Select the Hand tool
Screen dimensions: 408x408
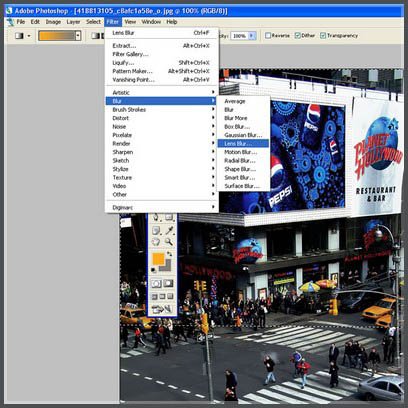point(156,242)
